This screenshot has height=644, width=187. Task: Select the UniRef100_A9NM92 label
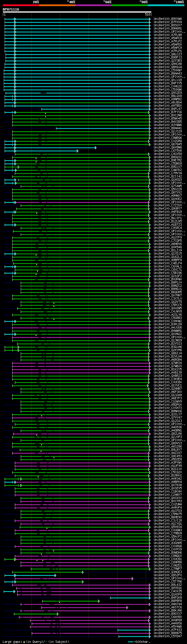tap(168, 99)
